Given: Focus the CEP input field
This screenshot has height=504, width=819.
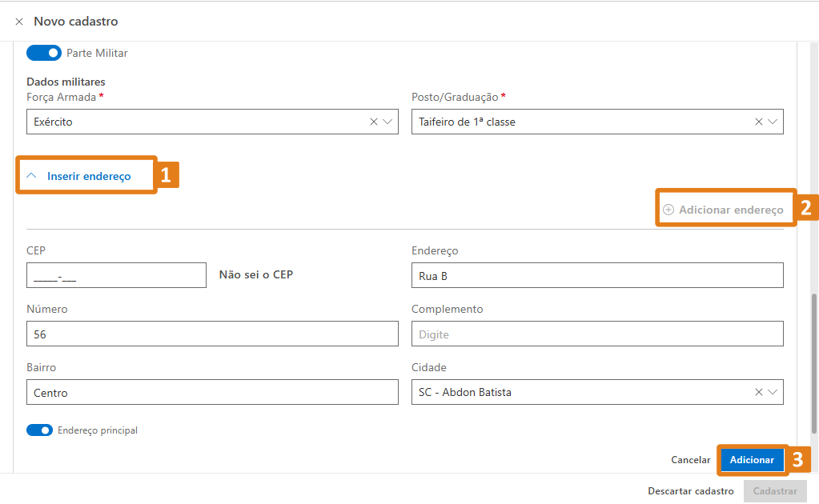Looking at the screenshot, I should point(116,275).
